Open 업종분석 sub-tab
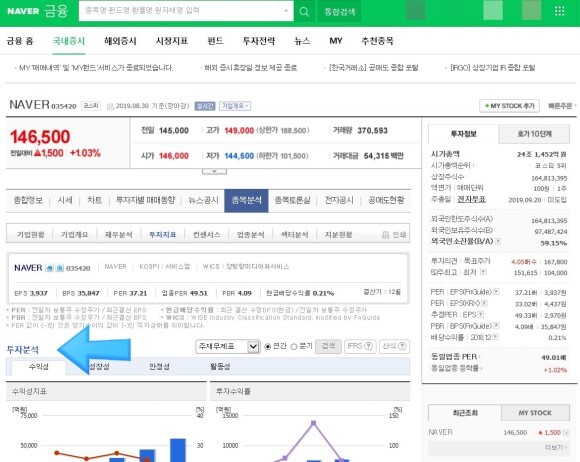580x462 pixels. coord(250,235)
